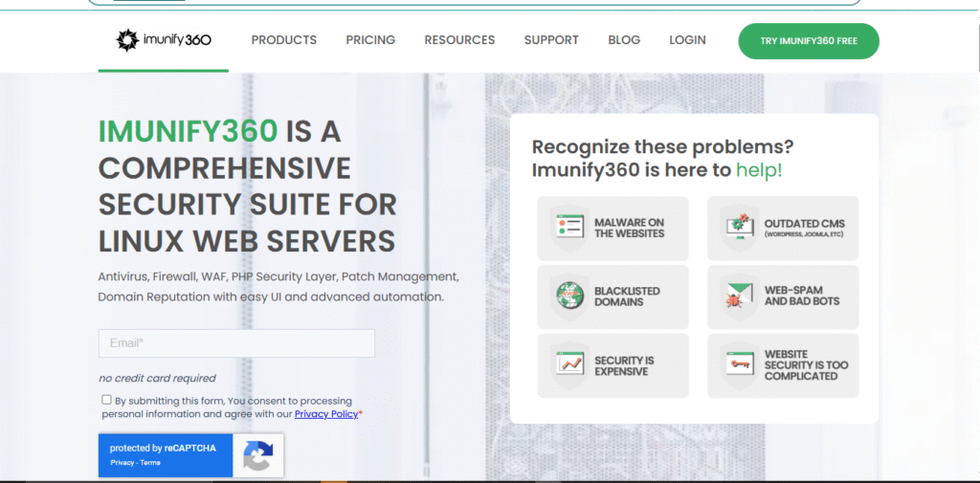Click the security is expensive chart icon
This screenshot has height=483, width=980.
point(569,365)
